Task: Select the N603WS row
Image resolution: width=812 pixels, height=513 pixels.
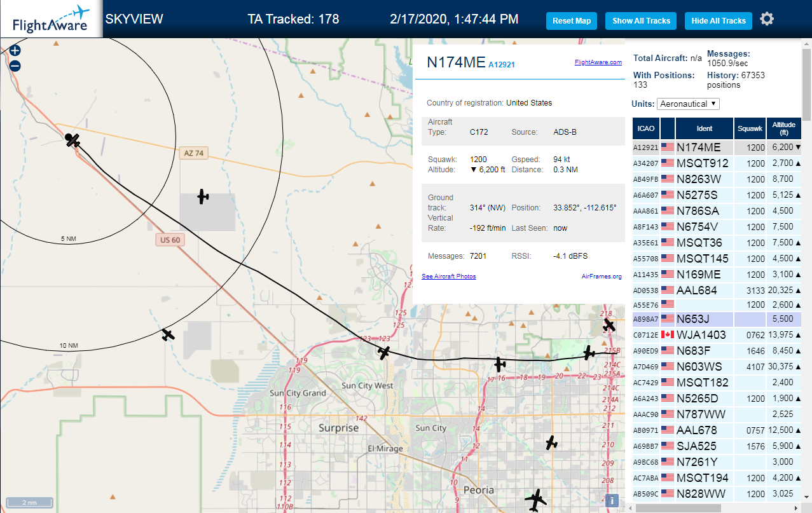Action: coord(717,367)
